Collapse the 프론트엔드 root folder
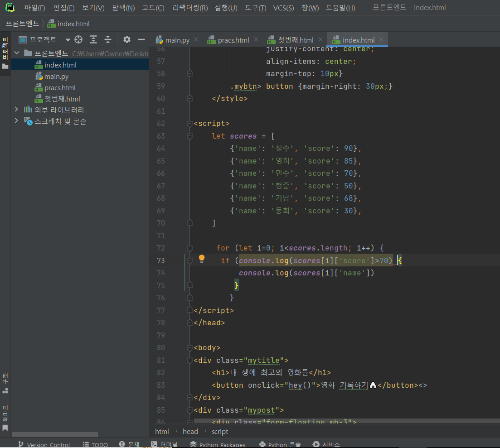This screenshot has height=448, width=500. pyautogui.click(x=17, y=53)
